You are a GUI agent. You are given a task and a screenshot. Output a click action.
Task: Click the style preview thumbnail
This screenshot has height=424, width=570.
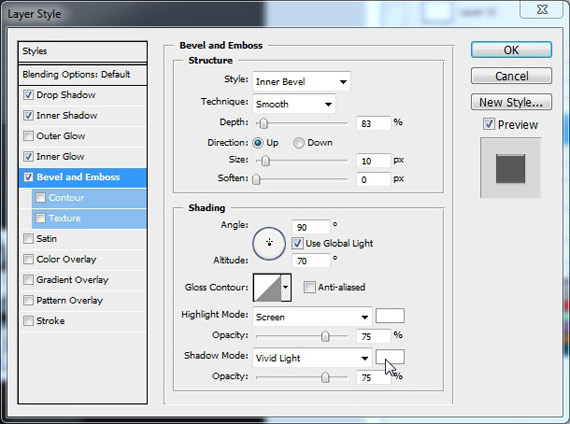point(510,168)
